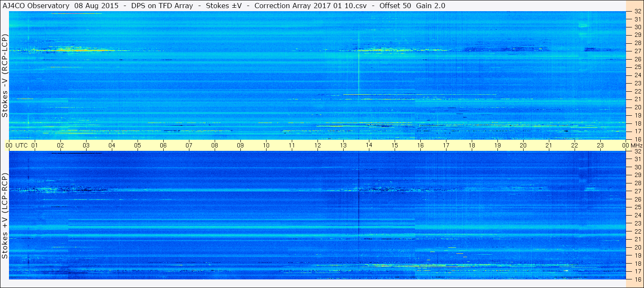This screenshot has height=288, width=644.
Task: Select the 18 hour marker on UTC axis
Action: pos(472,145)
